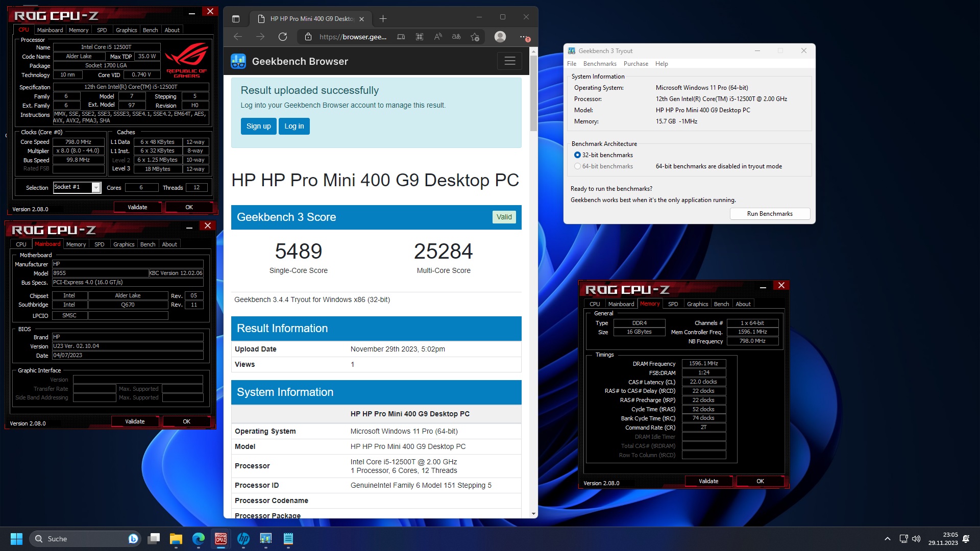Viewport: 980px width, 551px height.
Task: Open Bench tab in bottom-left CPU-Z window
Action: [x=148, y=244]
